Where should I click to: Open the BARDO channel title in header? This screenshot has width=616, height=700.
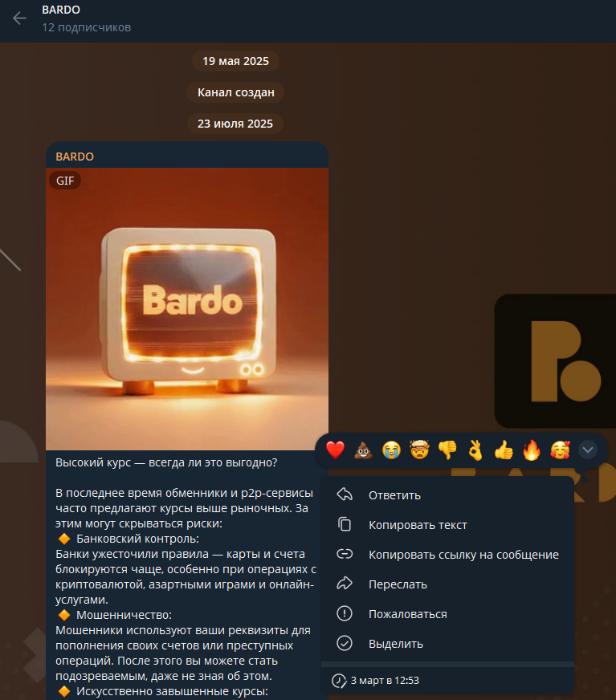(61, 10)
